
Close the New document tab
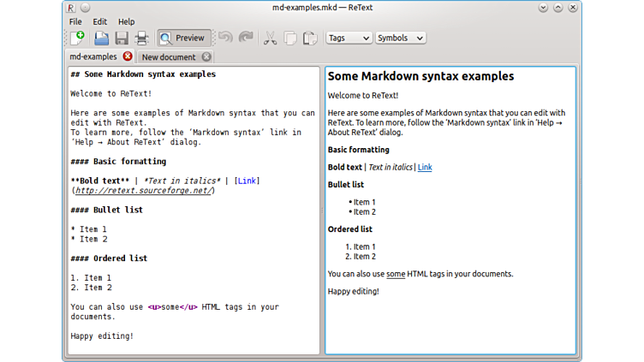click(x=206, y=56)
